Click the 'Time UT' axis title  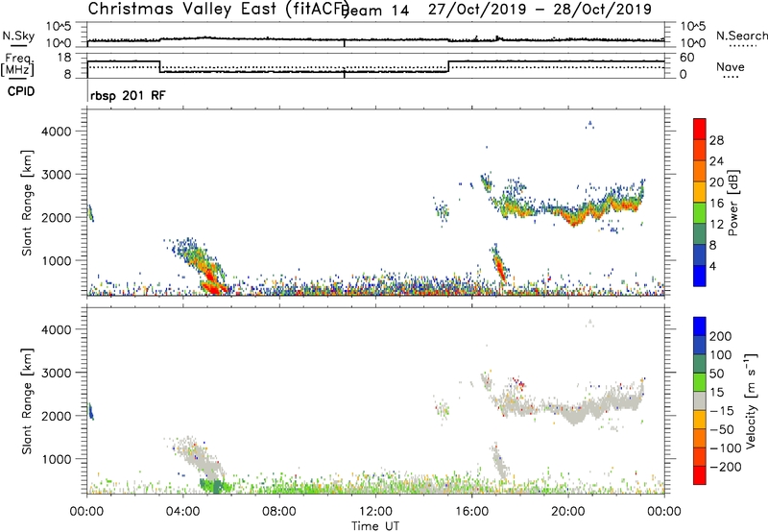tap(375, 526)
